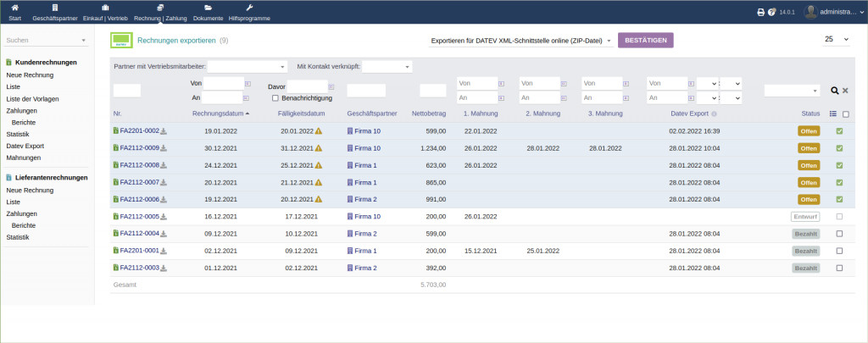This screenshot has width=868, height=343.
Task: Open the Dokumente menu
Action: point(208,12)
